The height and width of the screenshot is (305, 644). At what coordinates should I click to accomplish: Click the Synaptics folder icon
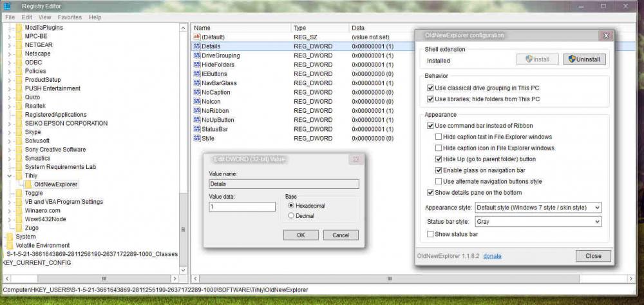tap(19, 158)
